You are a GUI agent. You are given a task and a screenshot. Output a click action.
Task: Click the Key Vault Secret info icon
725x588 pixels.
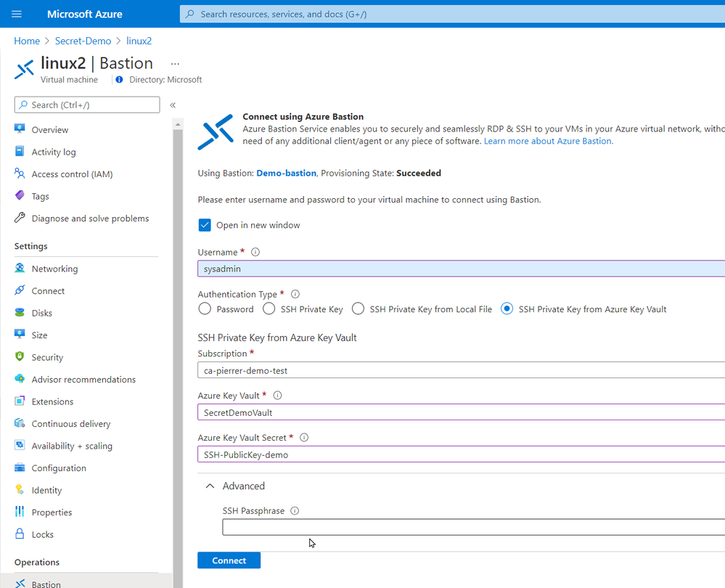click(304, 438)
